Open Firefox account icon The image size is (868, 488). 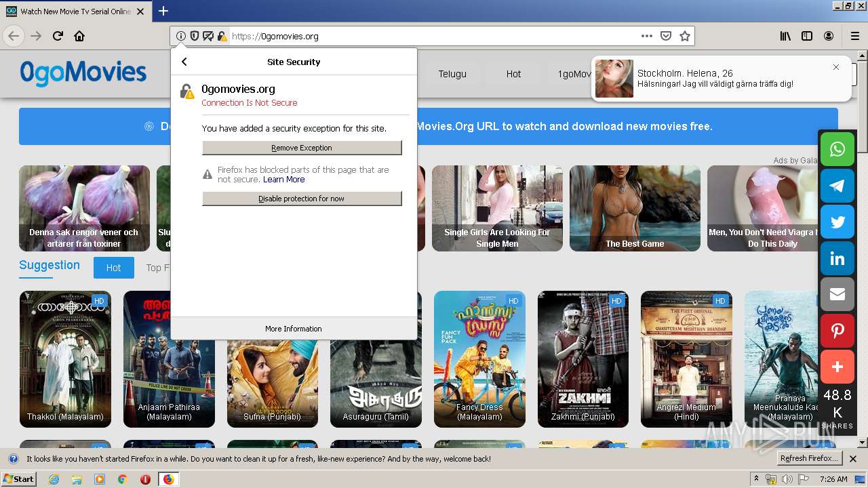[829, 36]
